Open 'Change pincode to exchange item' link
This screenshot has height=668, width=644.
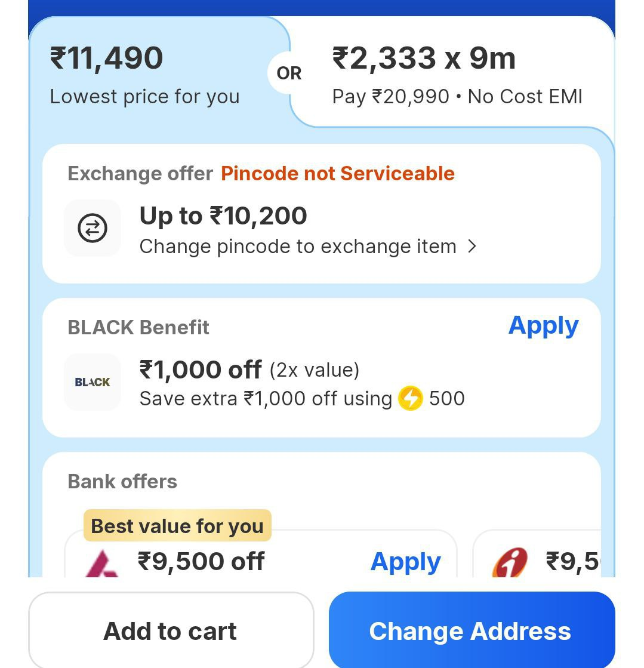coord(298,247)
